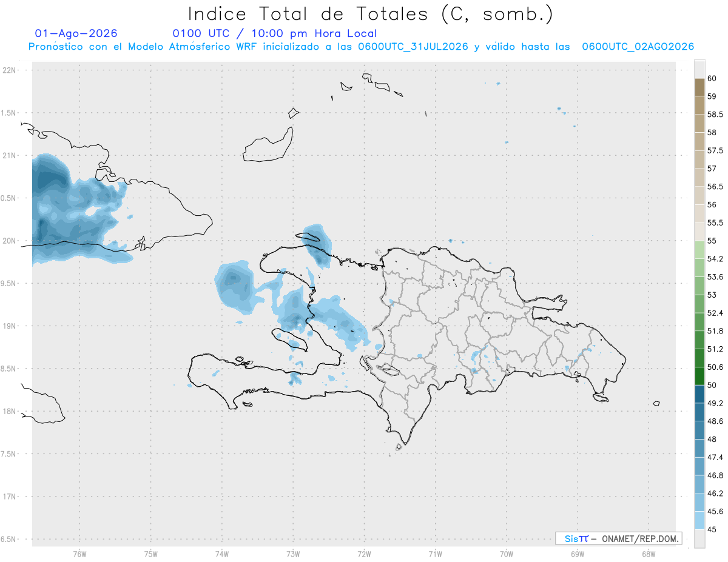Click the longitude label '72W'
This screenshot has height=562, width=728.
[364, 554]
